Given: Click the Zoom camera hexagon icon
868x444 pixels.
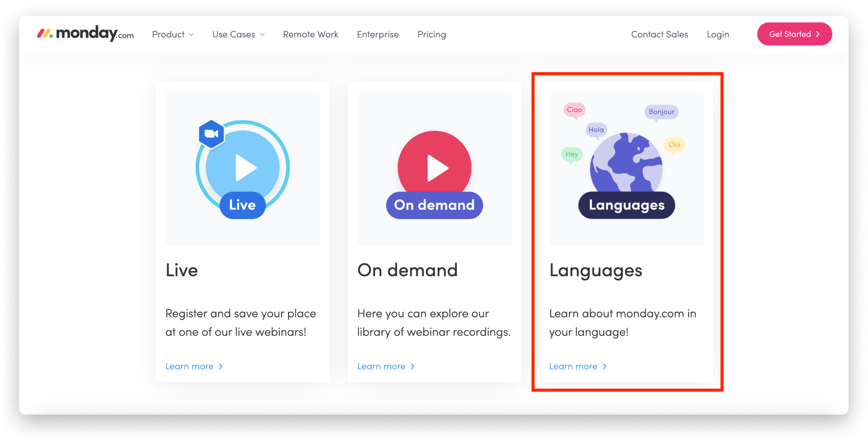Looking at the screenshot, I should point(212,134).
